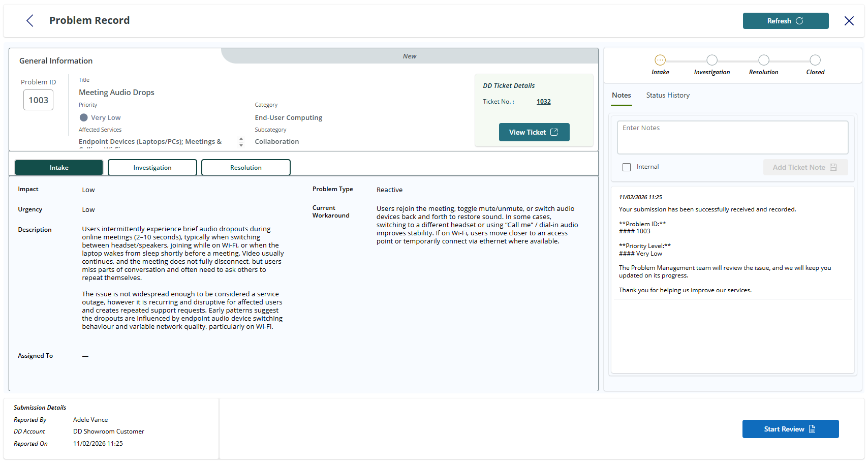Go back using the left chevron arrow

(30, 20)
